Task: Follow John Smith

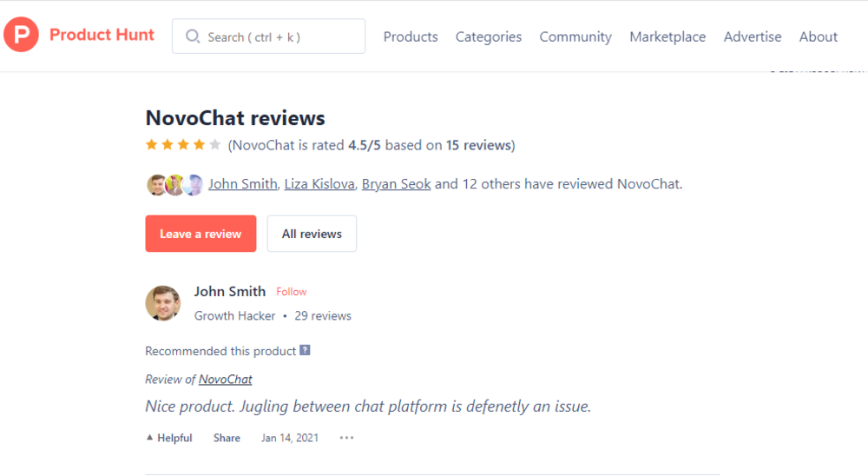Action: click(291, 292)
